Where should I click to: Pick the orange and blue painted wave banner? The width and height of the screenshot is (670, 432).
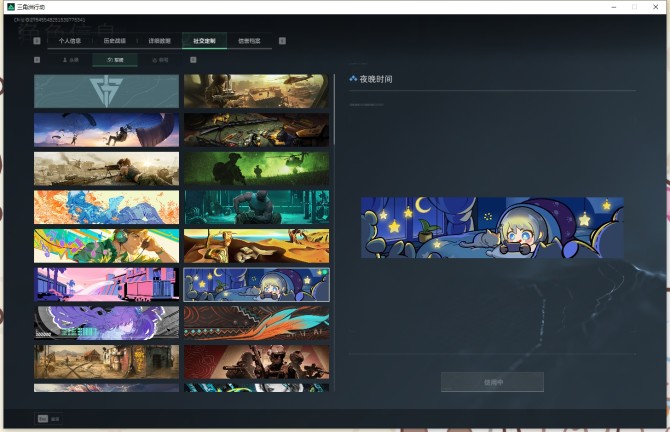(x=106, y=207)
